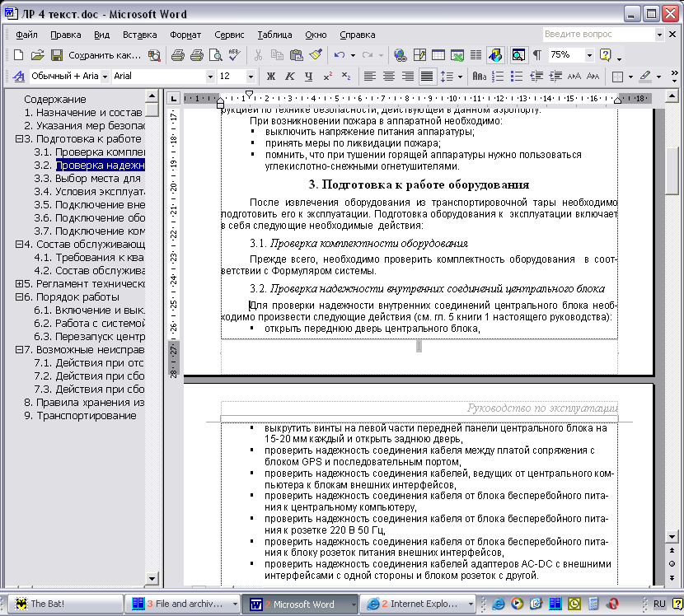684x616 pixels.
Task: Toggle justified text alignment
Action: (x=427, y=77)
